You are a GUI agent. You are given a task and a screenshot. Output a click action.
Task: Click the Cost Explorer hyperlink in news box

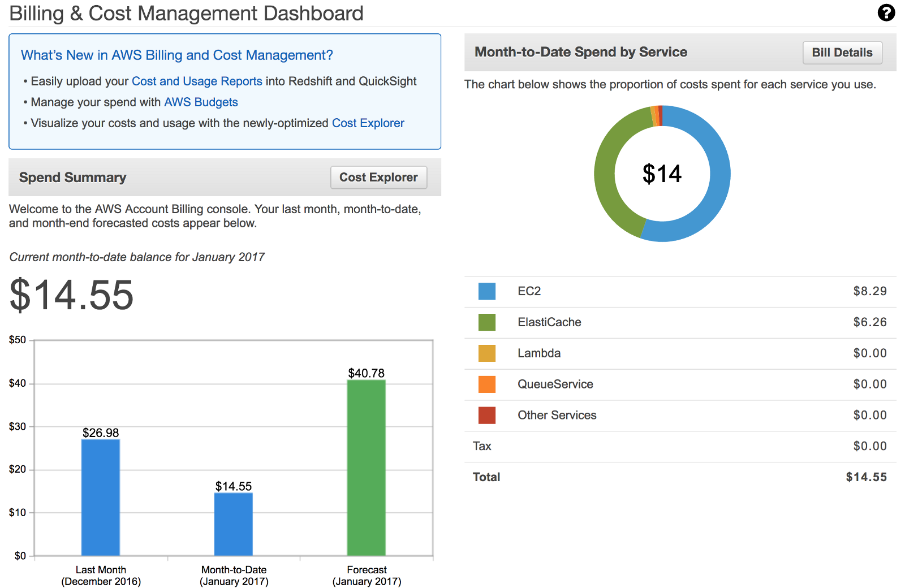[x=368, y=123]
